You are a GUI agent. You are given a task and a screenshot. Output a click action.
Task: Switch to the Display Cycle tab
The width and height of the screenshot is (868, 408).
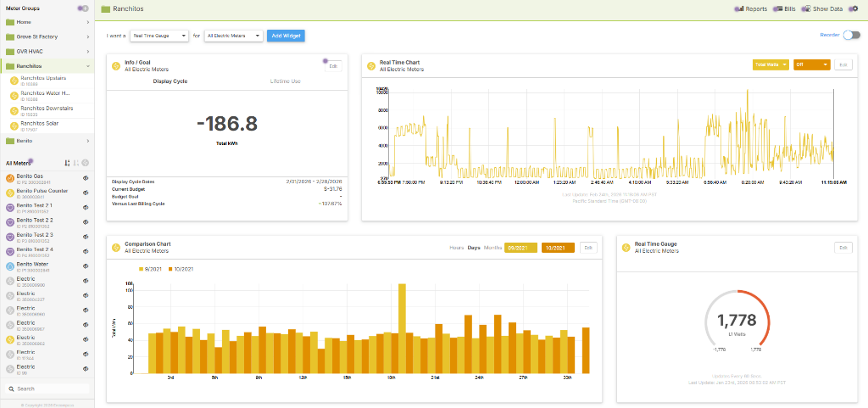tap(170, 81)
